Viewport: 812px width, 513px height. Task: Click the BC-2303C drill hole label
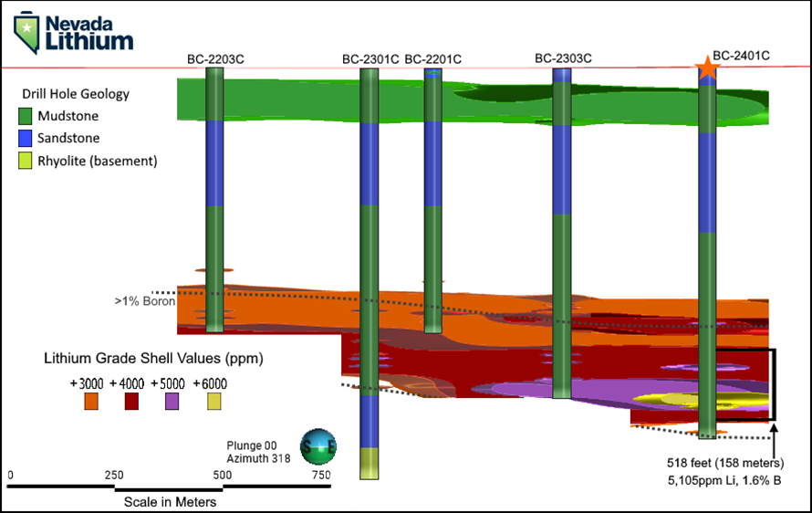coord(563,58)
